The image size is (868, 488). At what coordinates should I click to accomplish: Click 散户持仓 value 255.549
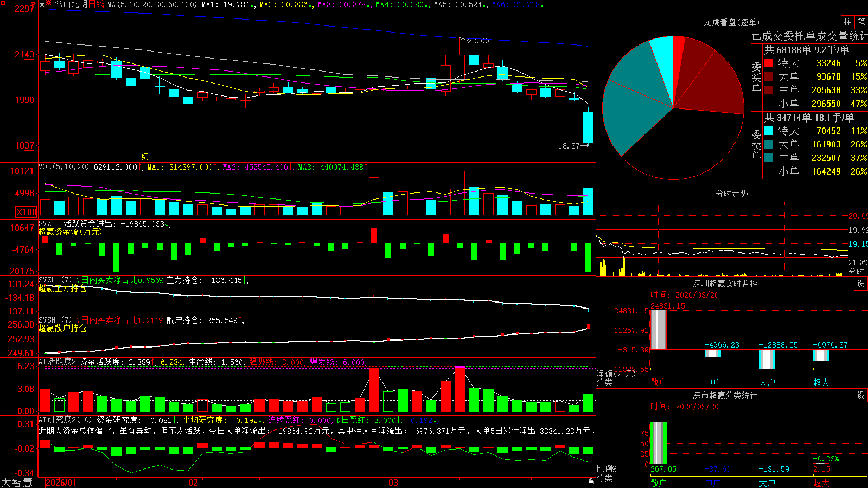[x=222, y=320]
